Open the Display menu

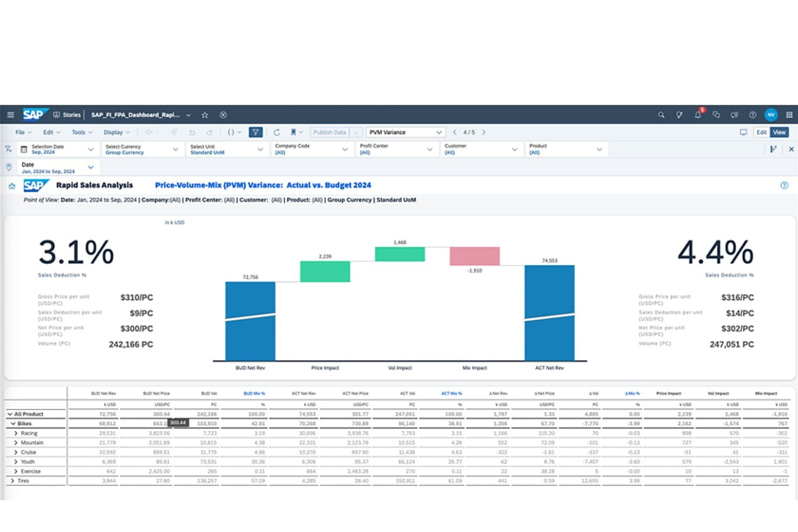pyautogui.click(x=116, y=132)
